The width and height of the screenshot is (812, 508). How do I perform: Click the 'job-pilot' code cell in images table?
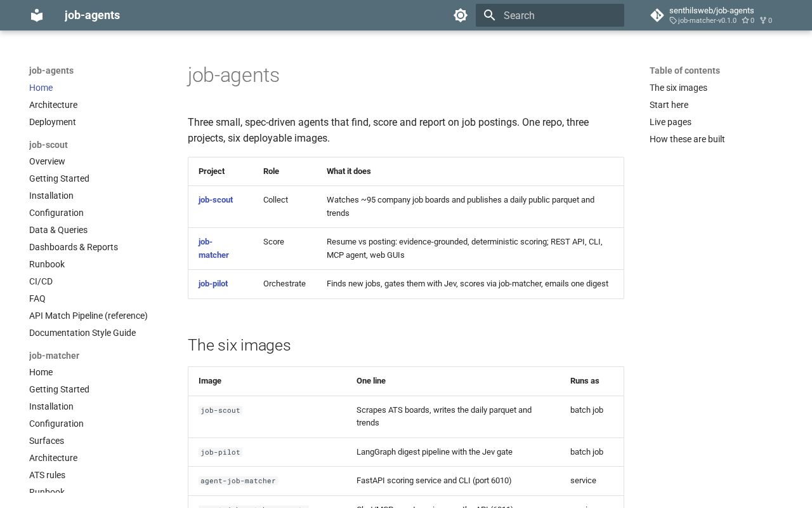(x=220, y=452)
